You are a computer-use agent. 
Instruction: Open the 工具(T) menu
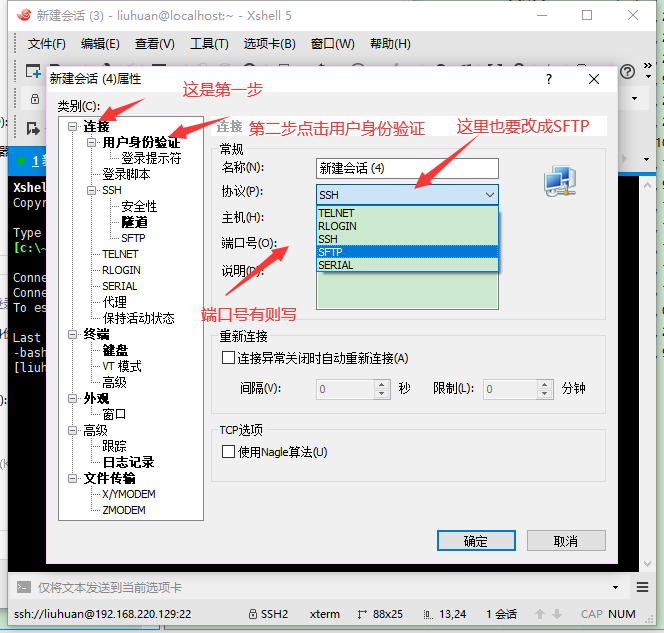[x=209, y=44]
